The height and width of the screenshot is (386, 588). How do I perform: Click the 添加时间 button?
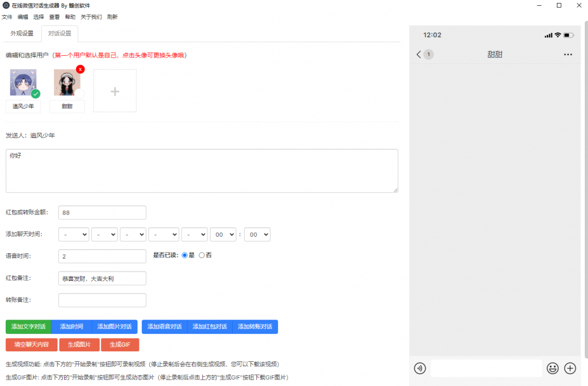71,327
